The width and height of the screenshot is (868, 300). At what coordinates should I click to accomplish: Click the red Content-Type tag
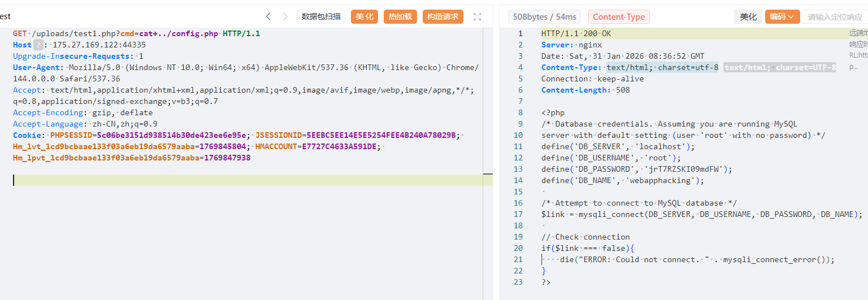619,17
